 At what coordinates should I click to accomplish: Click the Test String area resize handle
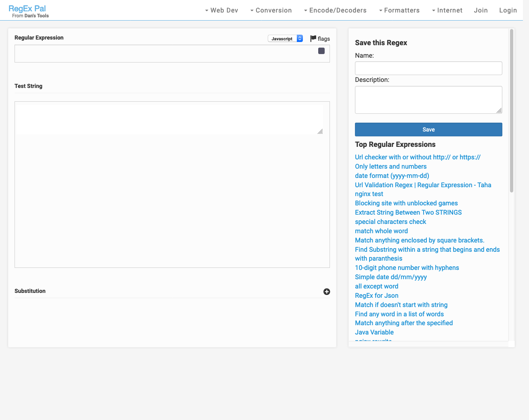pos(320,132)
